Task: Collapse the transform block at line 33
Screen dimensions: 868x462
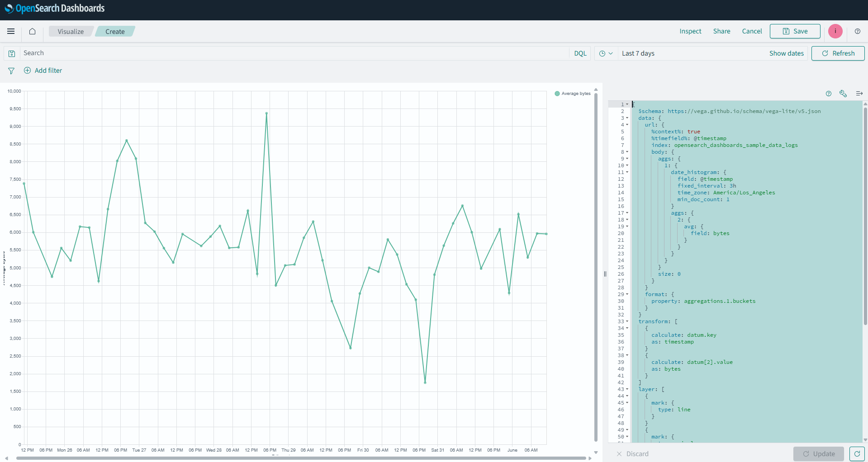Action: [x=626, y=321]
